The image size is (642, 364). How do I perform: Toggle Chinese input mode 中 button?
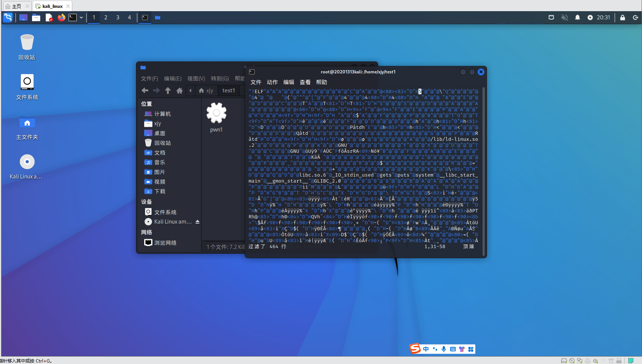click(426, 349)
